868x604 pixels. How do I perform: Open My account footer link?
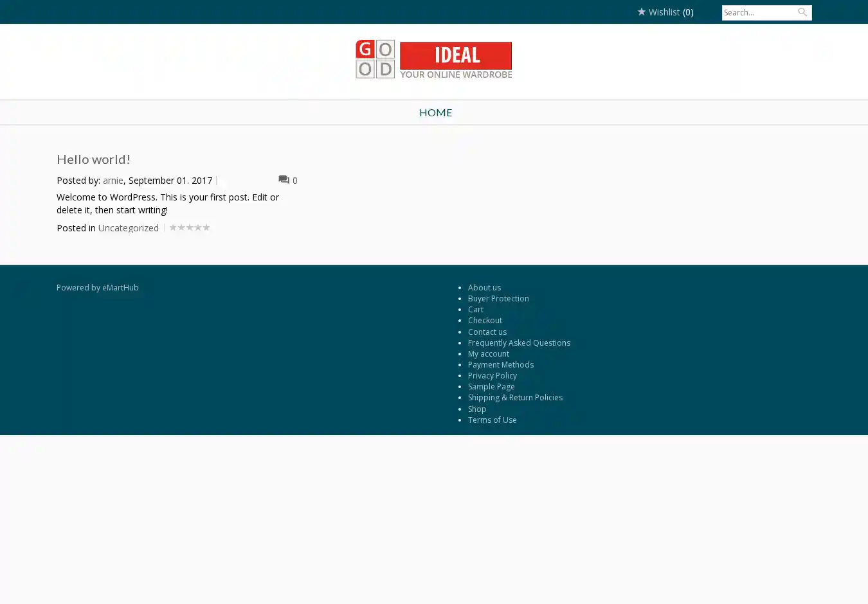[x=488, y=354]
